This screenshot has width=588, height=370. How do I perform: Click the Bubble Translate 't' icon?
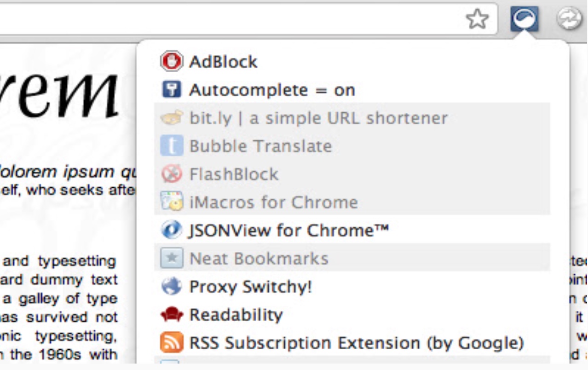[172, 146]
